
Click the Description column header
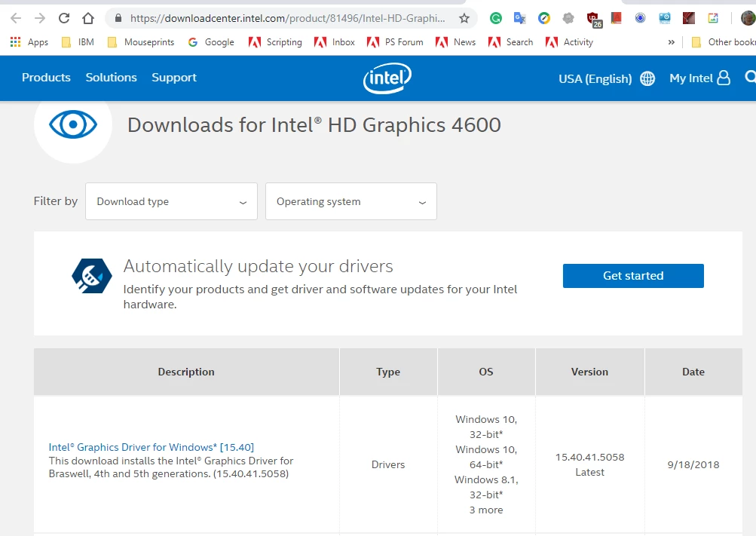point(186,372)
